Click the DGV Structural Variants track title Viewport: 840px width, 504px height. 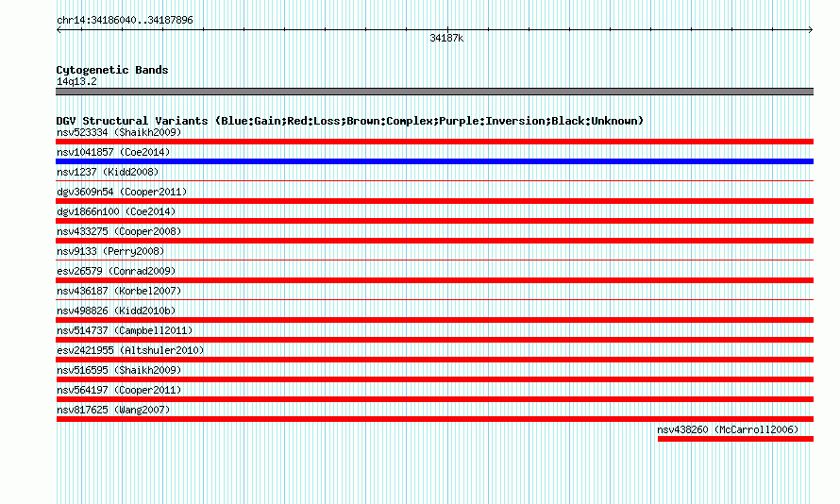tap(350, 121)
